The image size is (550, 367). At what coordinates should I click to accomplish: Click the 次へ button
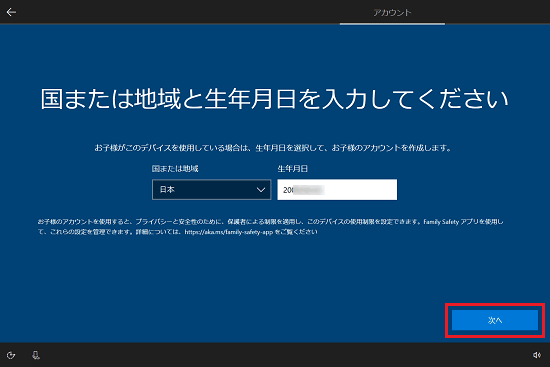point(495,320)
